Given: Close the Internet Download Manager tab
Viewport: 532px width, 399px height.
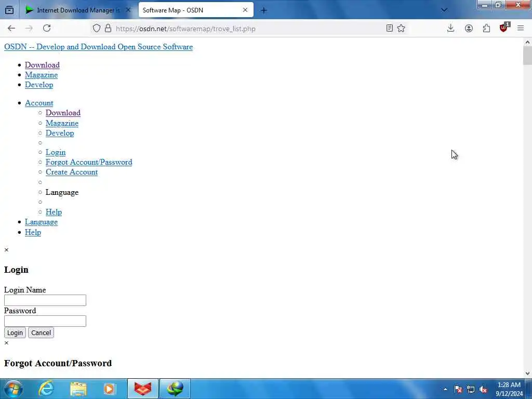Looking at the screenshot, I should [x=128, y=10].
